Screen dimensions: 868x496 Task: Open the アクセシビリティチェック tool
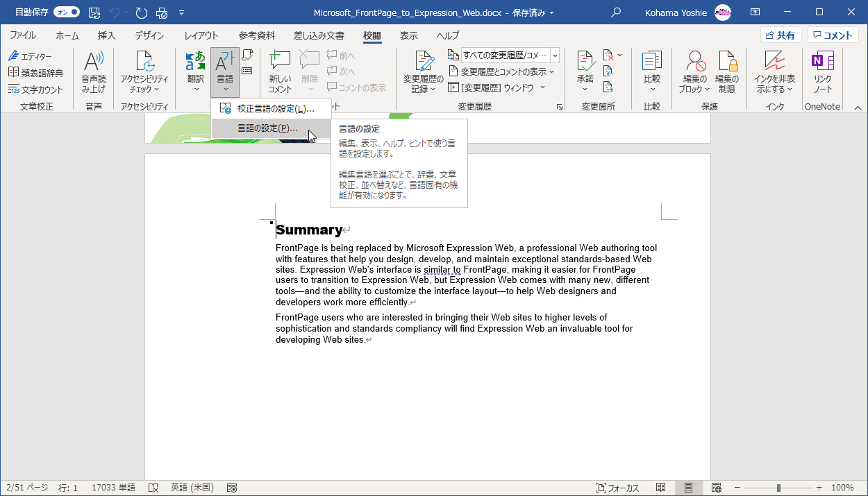tap(144, 71)
